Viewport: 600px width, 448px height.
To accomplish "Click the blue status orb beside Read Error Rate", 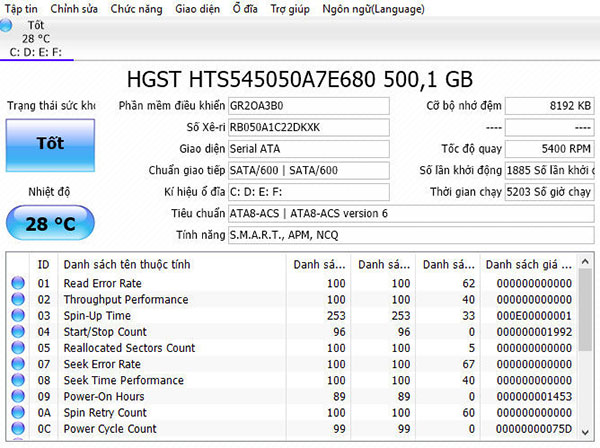I will click(17, 283).
